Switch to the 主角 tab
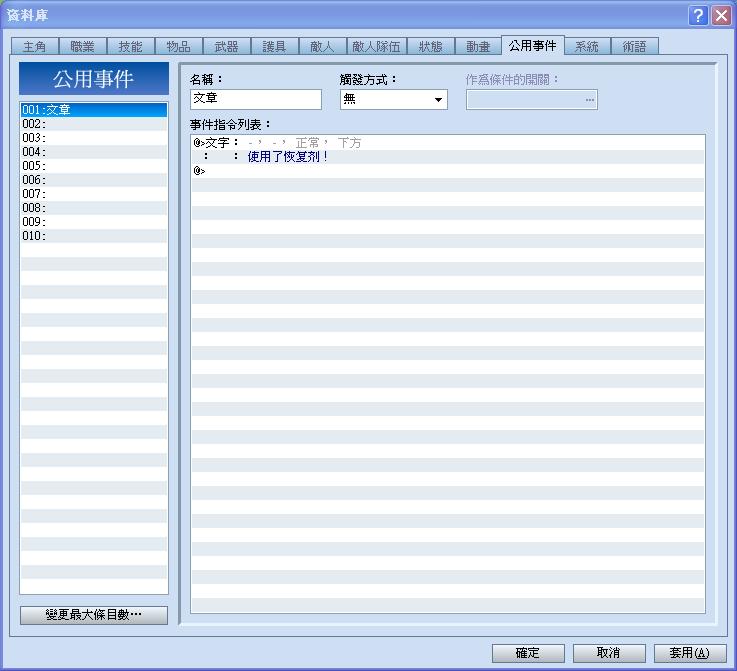 (35, 46)
